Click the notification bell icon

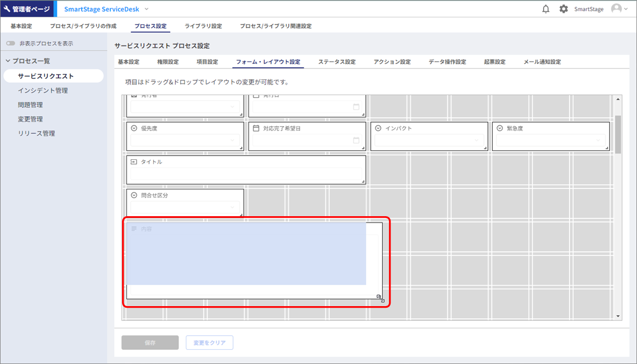point(546,9)
